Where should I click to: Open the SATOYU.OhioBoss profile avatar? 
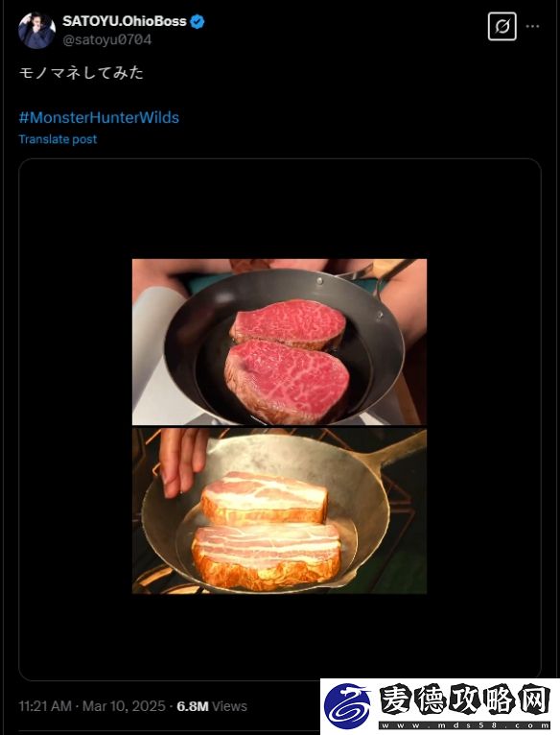pos(37,30)
